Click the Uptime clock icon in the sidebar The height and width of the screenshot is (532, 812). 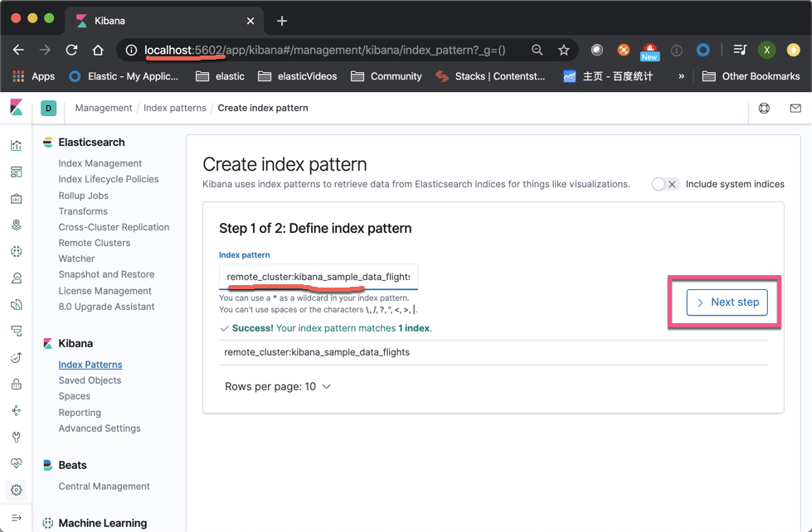[16, 356]
